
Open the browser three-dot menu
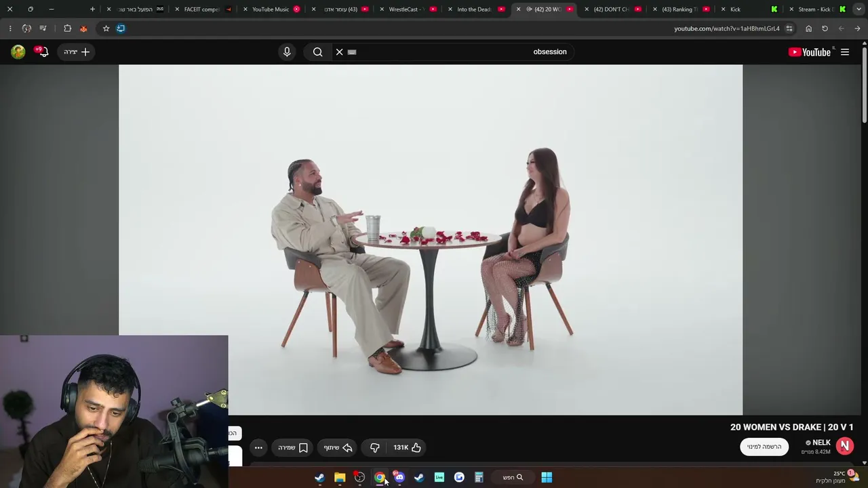click(10, 28)
